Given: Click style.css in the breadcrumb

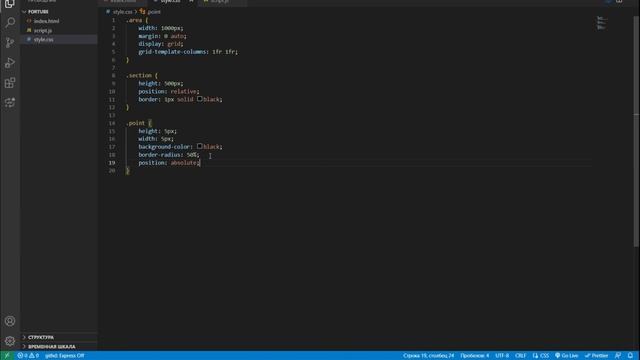Looking at the screenshot, I should [x=122, y=12].
